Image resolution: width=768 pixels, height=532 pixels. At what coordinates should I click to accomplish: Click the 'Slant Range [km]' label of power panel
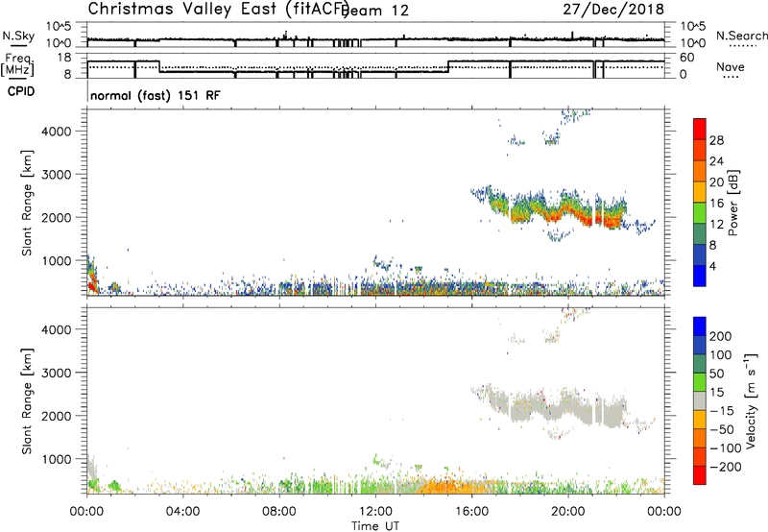coord(28,203)
